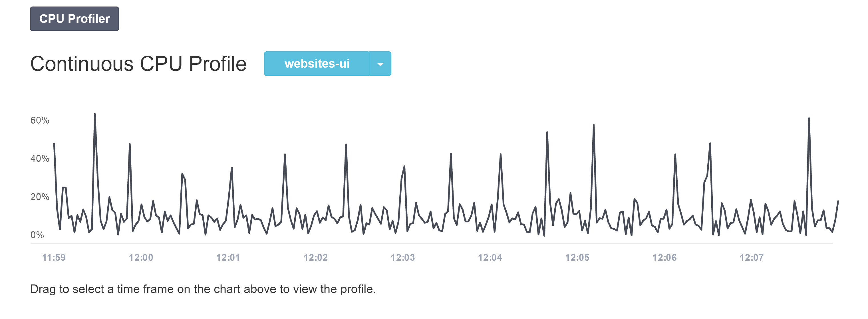Viewport: 868px width, 319px height.
Task: Click the 0% y-axis label
Action: pyautogui.click(x=37, y=235)
